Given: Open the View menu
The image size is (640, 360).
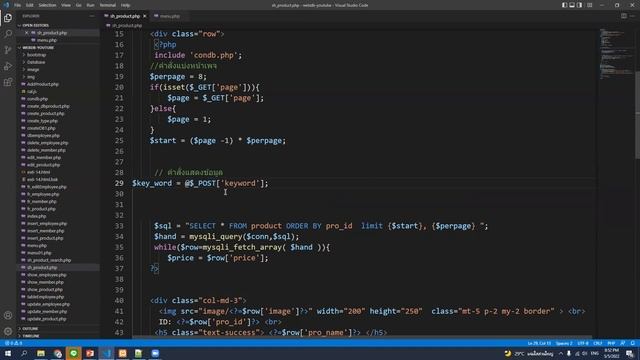Looking at the screenshot, I should pyautogui.click(x=66, y=5).
